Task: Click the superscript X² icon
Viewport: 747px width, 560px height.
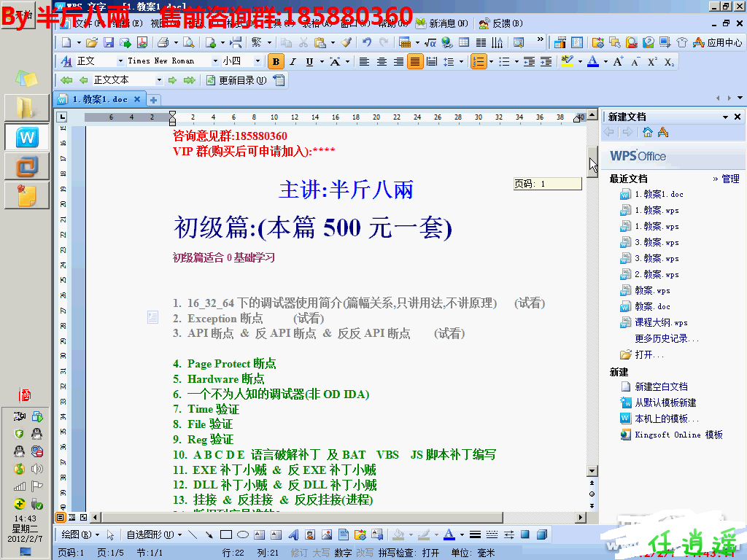Action: 652,62
